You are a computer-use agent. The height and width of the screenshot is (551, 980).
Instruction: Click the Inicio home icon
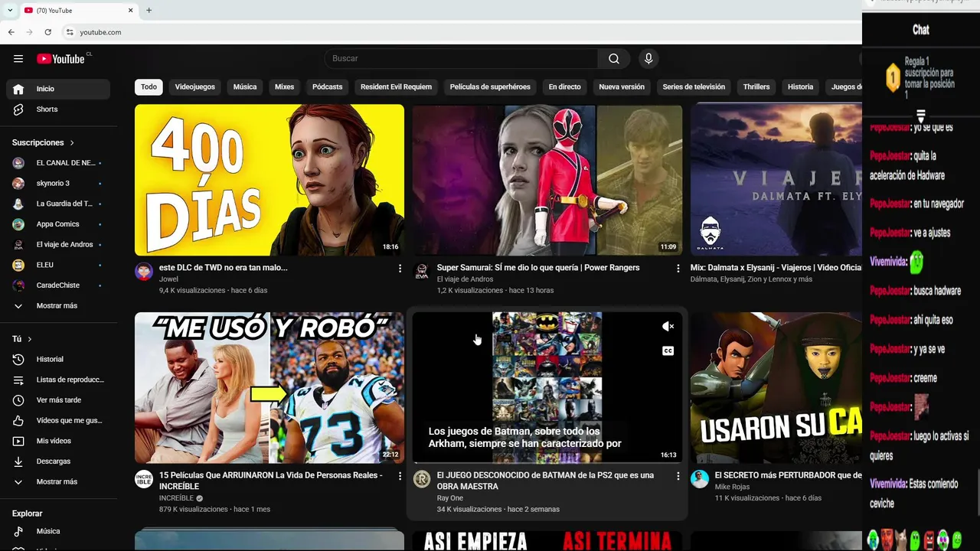click(x=18, y=89)
